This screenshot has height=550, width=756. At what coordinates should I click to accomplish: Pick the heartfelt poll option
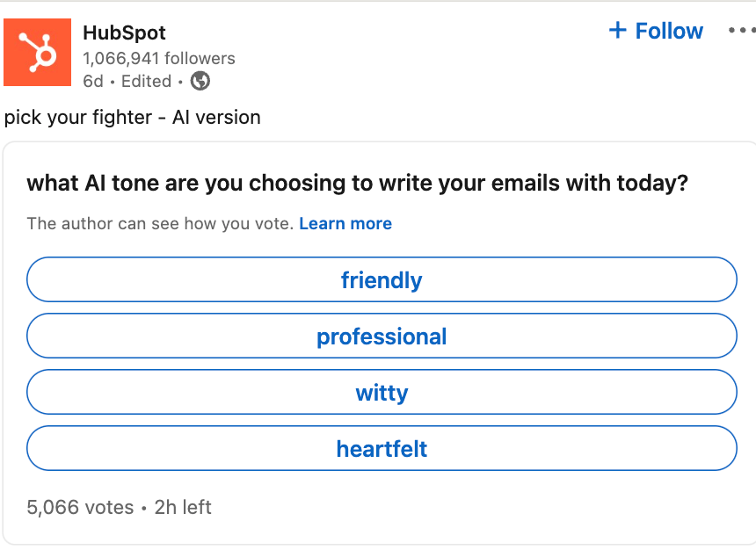(x=382, y=449)
